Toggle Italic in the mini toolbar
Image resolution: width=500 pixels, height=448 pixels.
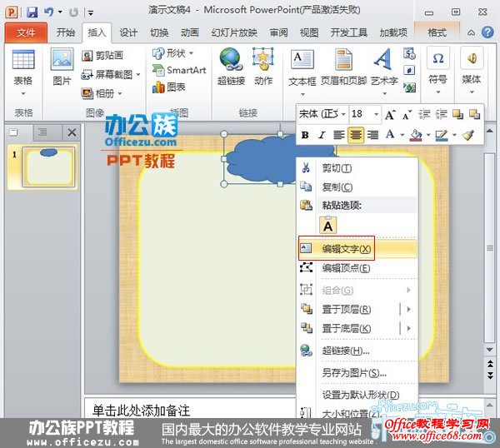[321, 135]
